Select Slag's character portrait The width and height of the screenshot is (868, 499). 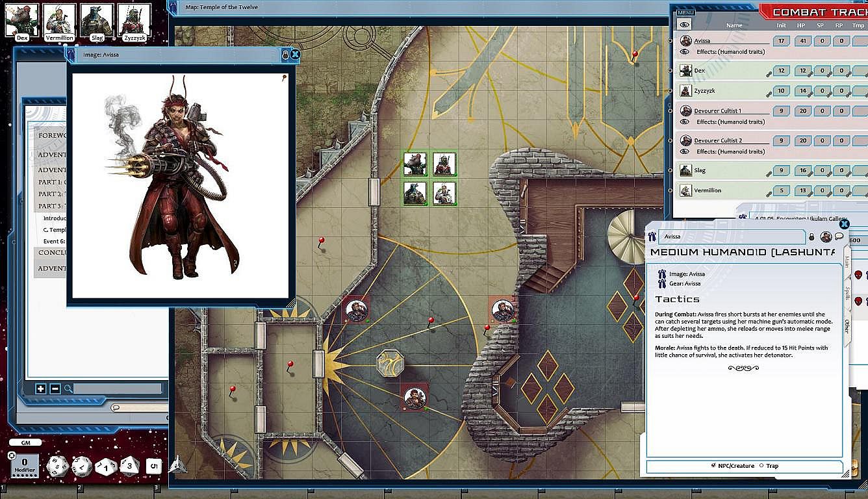(x=97, y=20)
